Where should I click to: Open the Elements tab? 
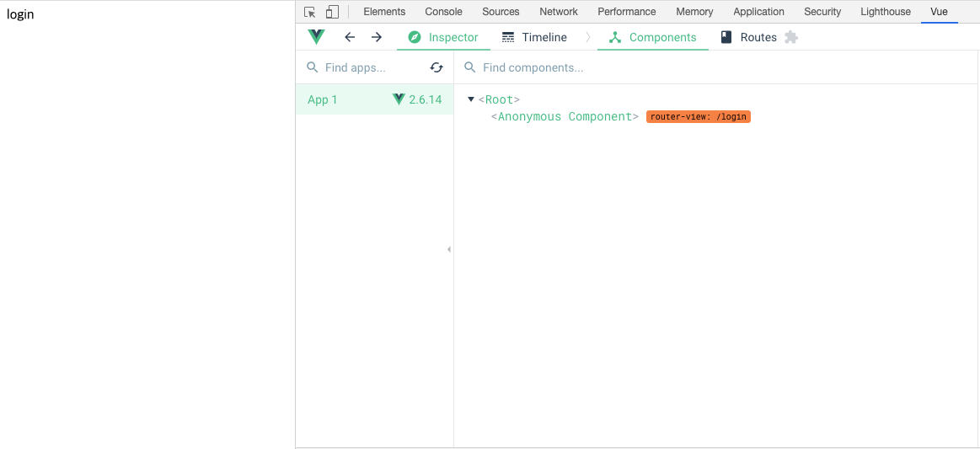click(384, 11)
